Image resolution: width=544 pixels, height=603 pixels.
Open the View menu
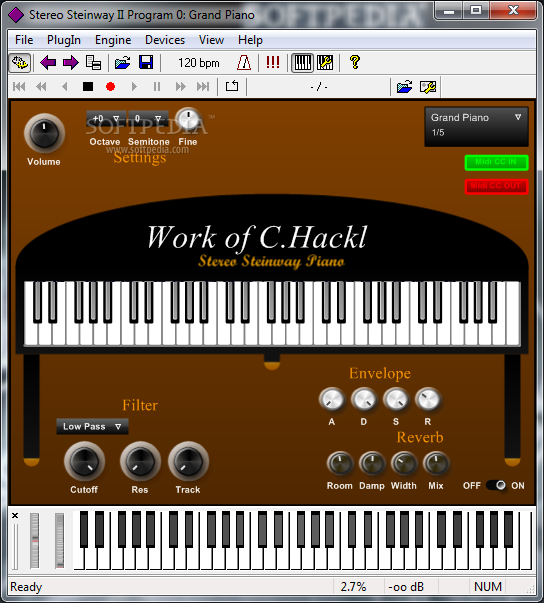pyautogui.click(x=211, y=40)
